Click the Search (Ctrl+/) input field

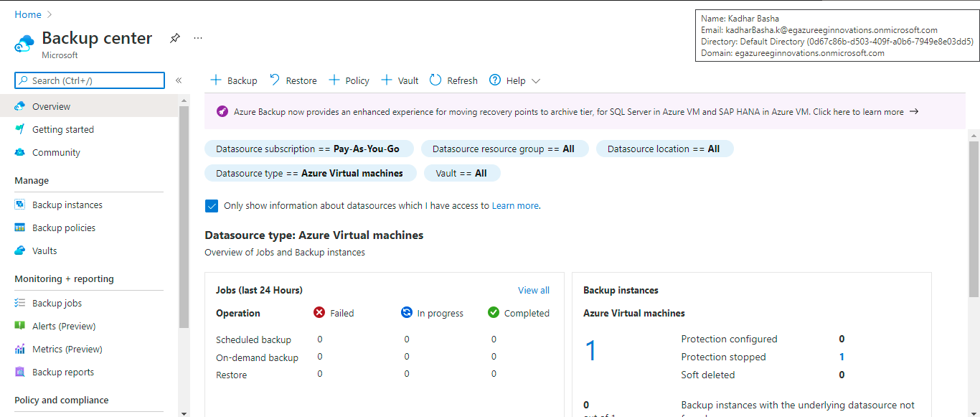click(x=90, y=80)
